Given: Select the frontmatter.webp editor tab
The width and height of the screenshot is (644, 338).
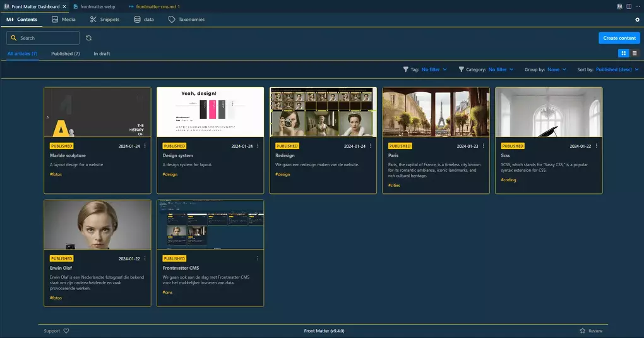Looking at the screenshot, I should (x=95, y=6).
